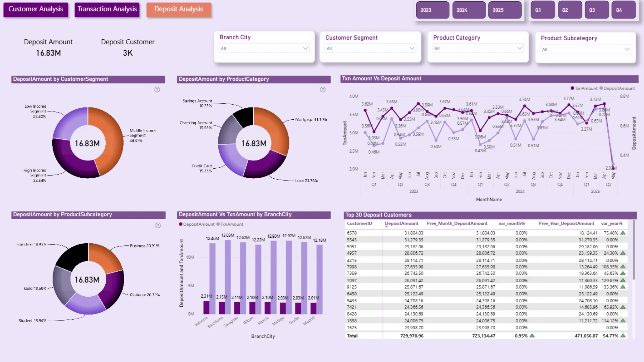Switch to Transaction Analysis page
644x362 pixels.
pos(107,9)
